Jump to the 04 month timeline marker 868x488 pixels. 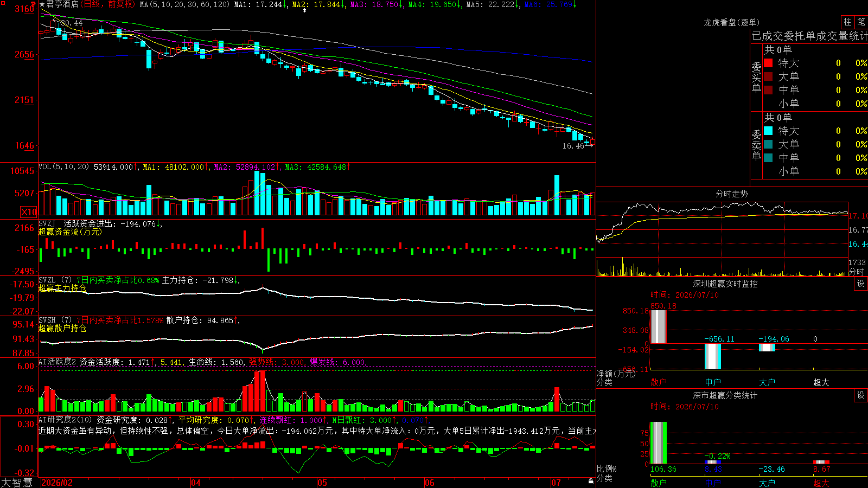(196, 483)
